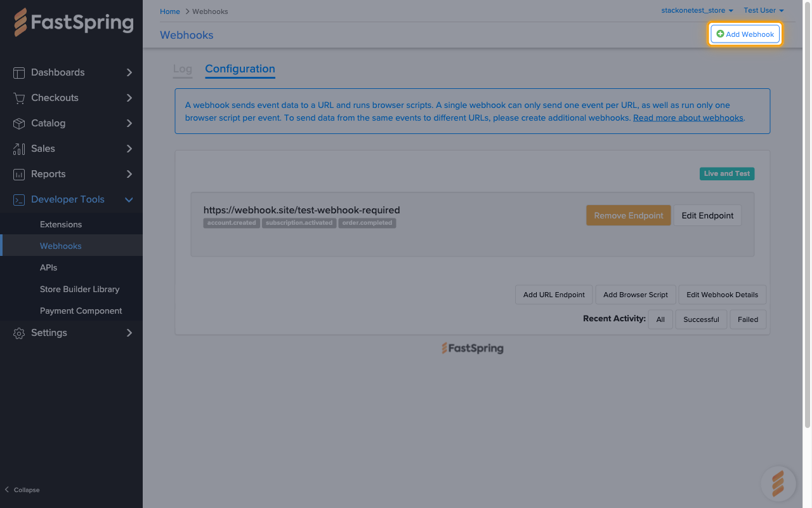Select Webhooks in the sidebar

click(61, 246)
